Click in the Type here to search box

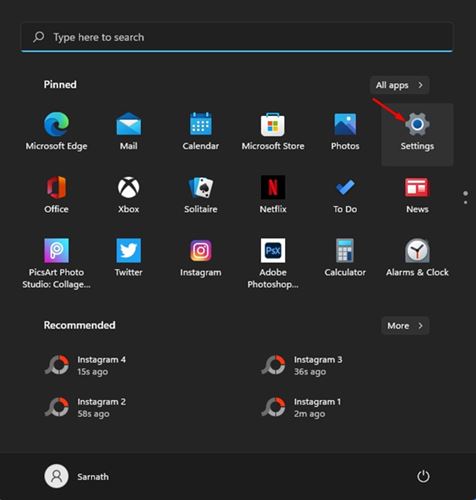[237, 37]
